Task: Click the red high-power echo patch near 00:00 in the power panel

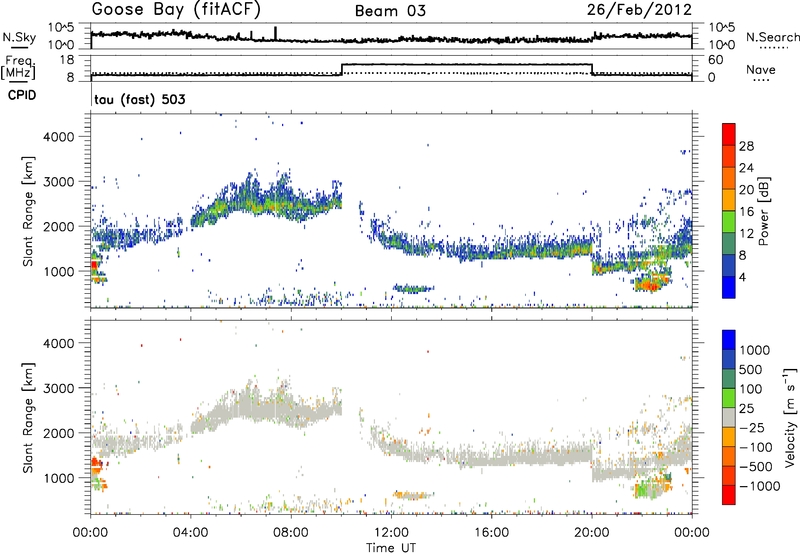Action: point(94,265)
